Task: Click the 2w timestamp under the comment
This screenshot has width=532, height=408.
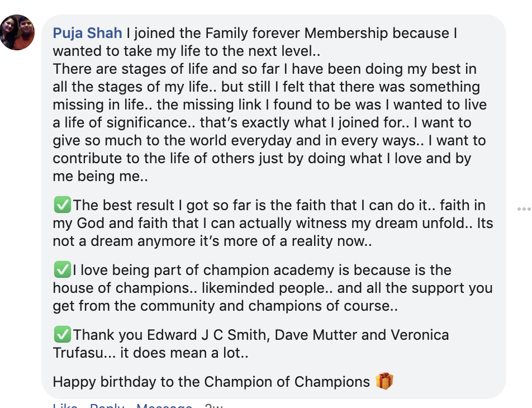Action: 213,405
